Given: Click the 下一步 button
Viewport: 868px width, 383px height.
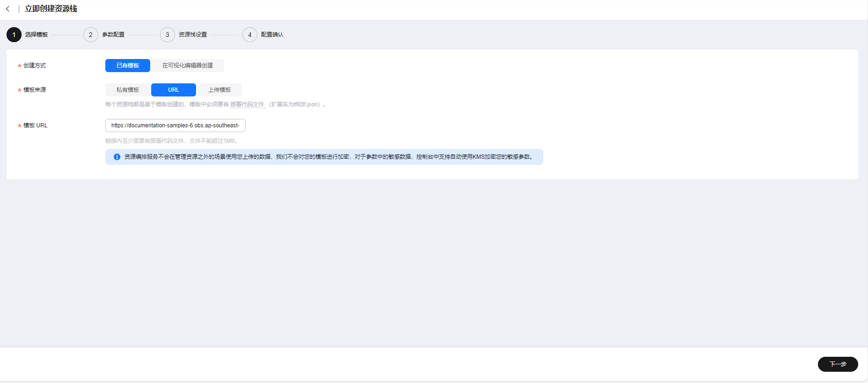Looking at the screenshot, I should pos(838,364).
